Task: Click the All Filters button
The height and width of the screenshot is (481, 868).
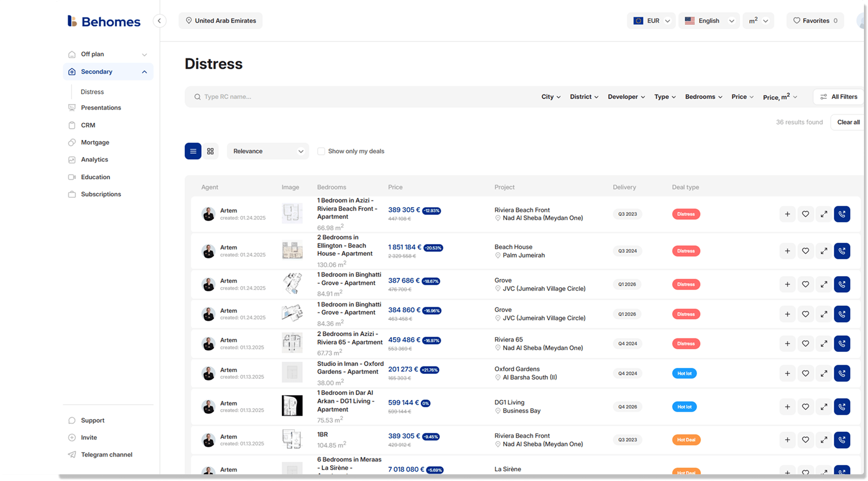Action: pos(839,97)
